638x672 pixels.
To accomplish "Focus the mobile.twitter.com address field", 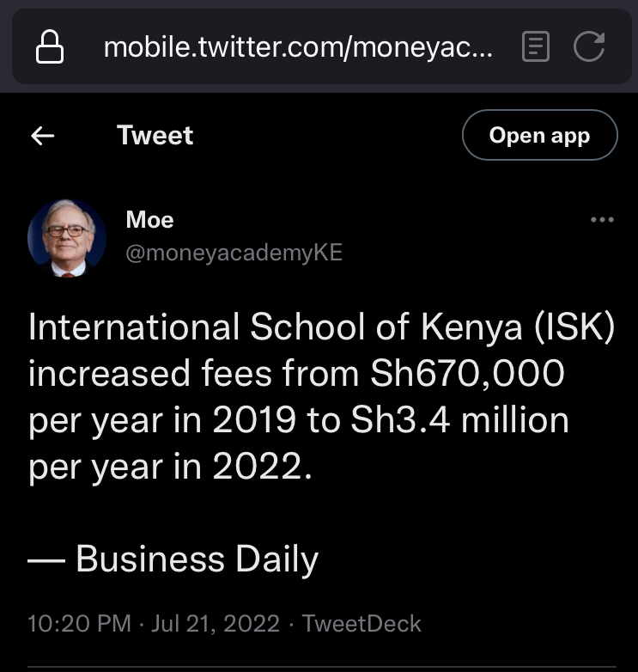I will (x=298, y=47).
